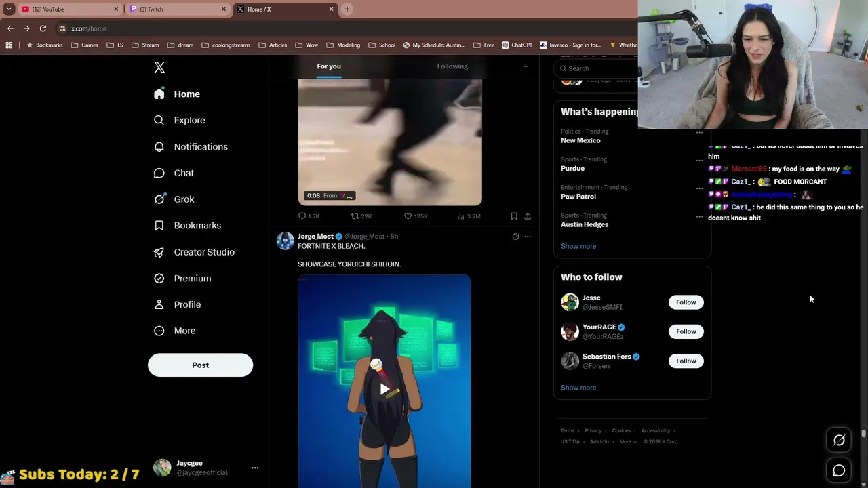Reload the page in browser toolbar

pyautogui.click(x=43, y=28)
